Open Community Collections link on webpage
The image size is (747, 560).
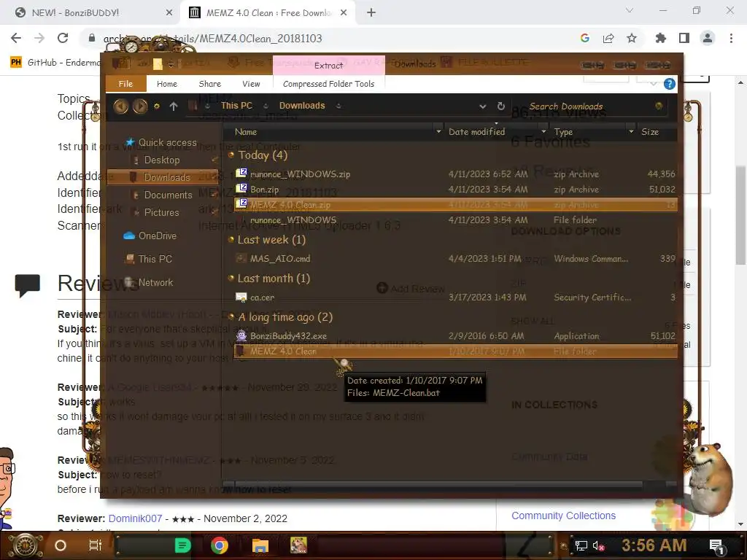click(564, 516)
